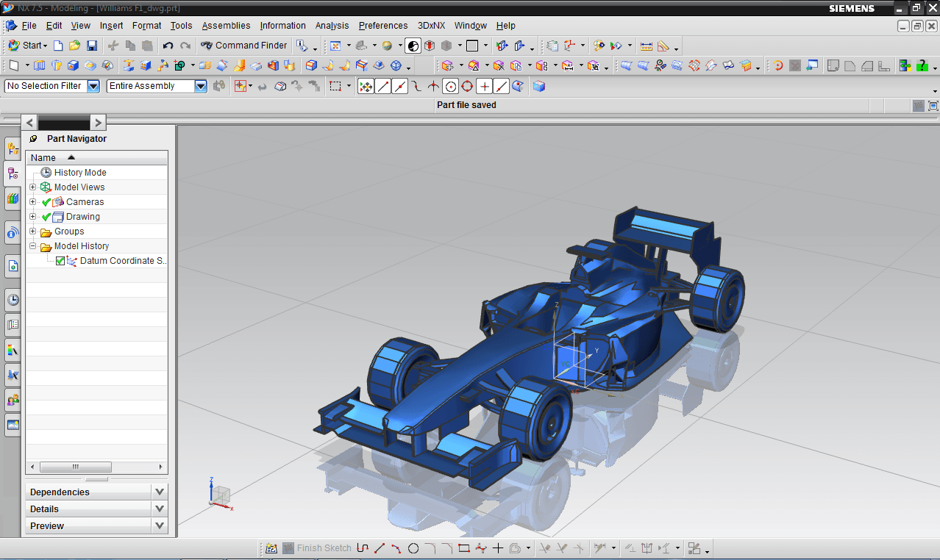
Task: Toggle the green checkmark beside Drawing
Action: [x=46, y=217]
